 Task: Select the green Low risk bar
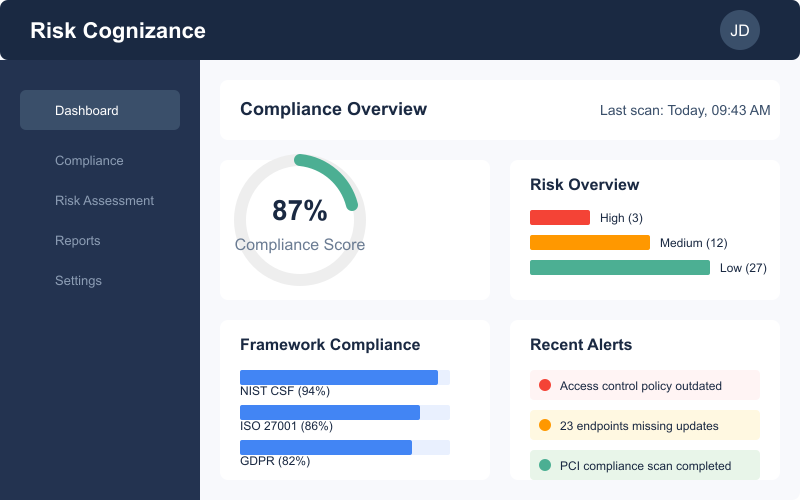620,267
